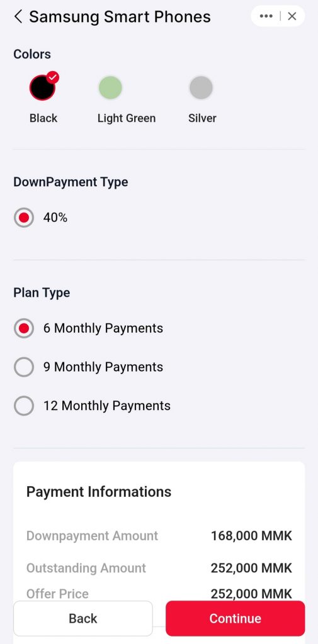Screen dimensions: 318x644
Task: Choose the Light Green color swatch
Action: tap(110, 87)
